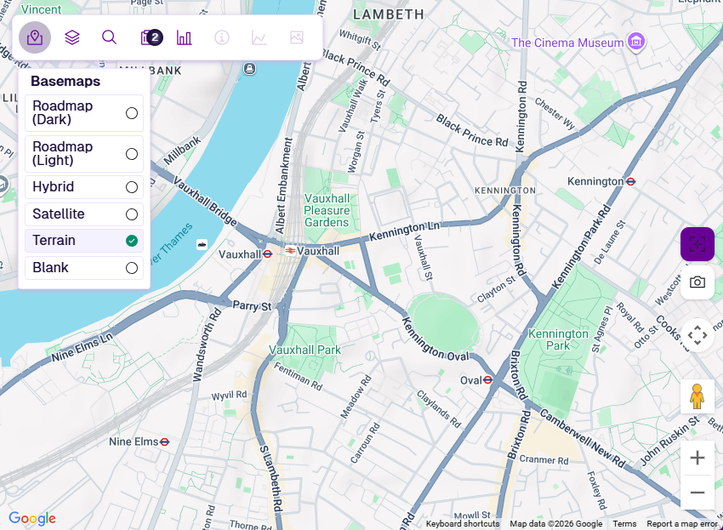Click the fullscreen corners icon
This screenshot has height=530, width=723.
click(x=697, y=335)
